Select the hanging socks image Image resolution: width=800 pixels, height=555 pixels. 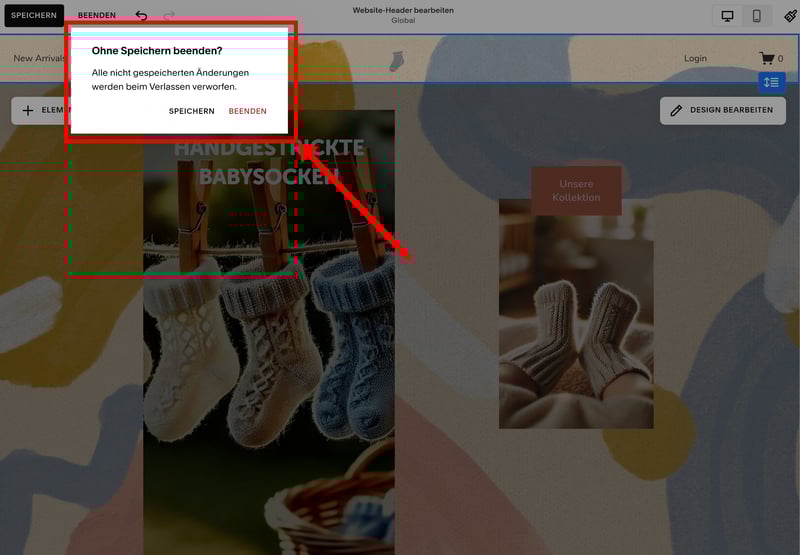(269, 357)
